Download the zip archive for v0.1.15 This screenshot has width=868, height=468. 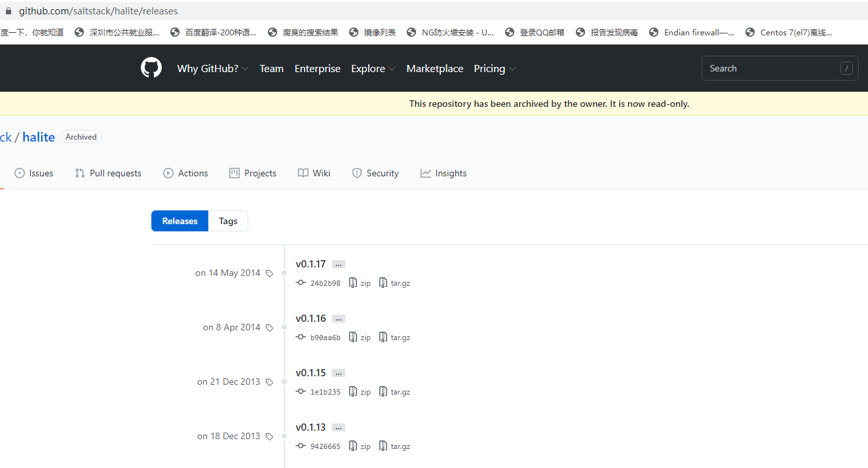360,392
